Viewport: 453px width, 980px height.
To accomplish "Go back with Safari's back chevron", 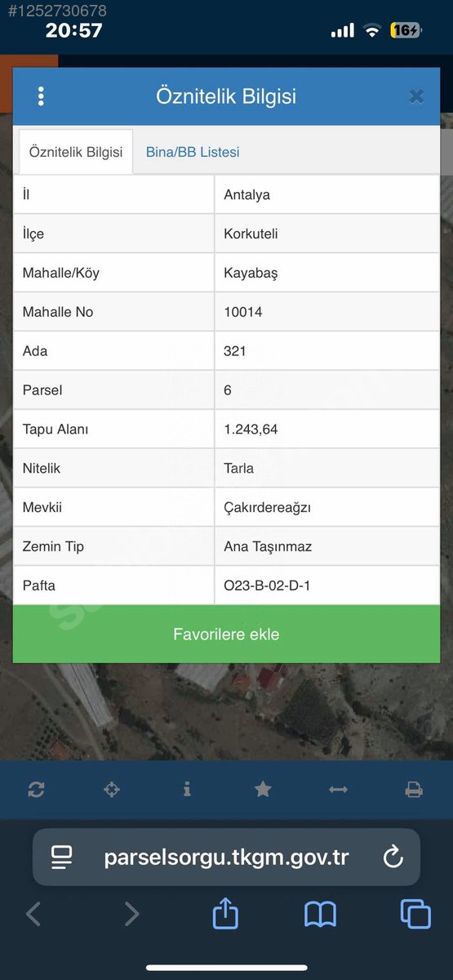I will pos(33,914).
